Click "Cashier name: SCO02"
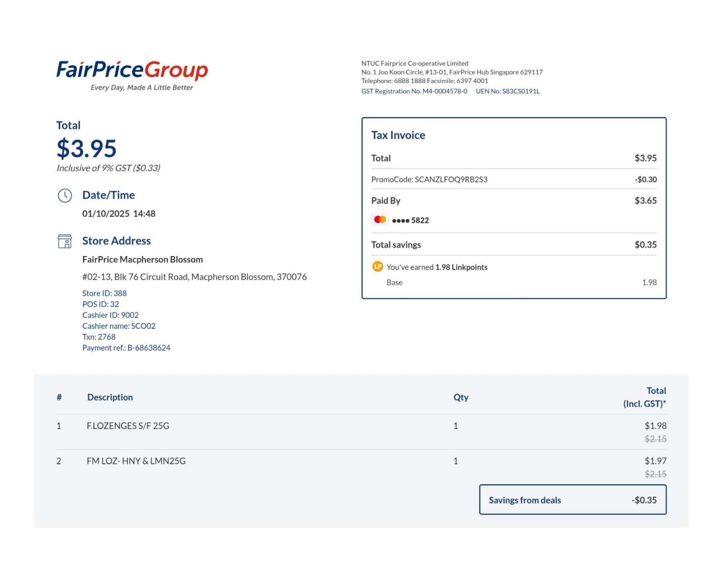Image resolution: width=723 pixels, height=588 pixels. point(119,326)
